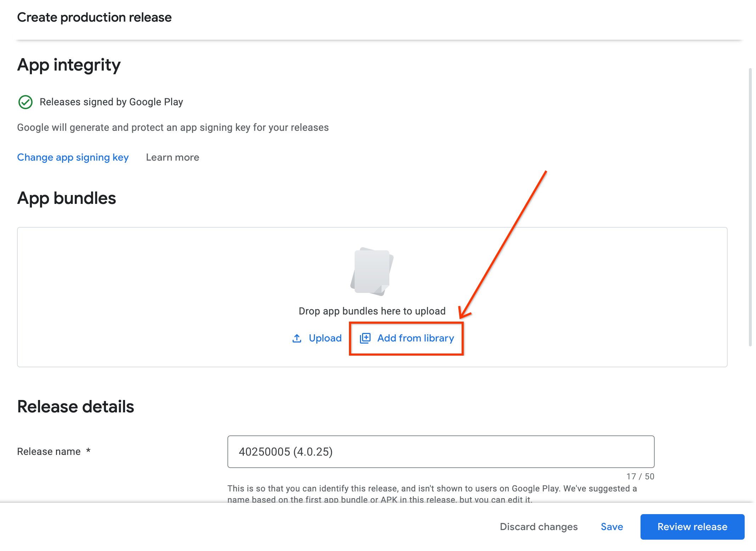Choose Add from library
Image resolution: width=756 pixels, height=551 pixels.
pos(415,338)
